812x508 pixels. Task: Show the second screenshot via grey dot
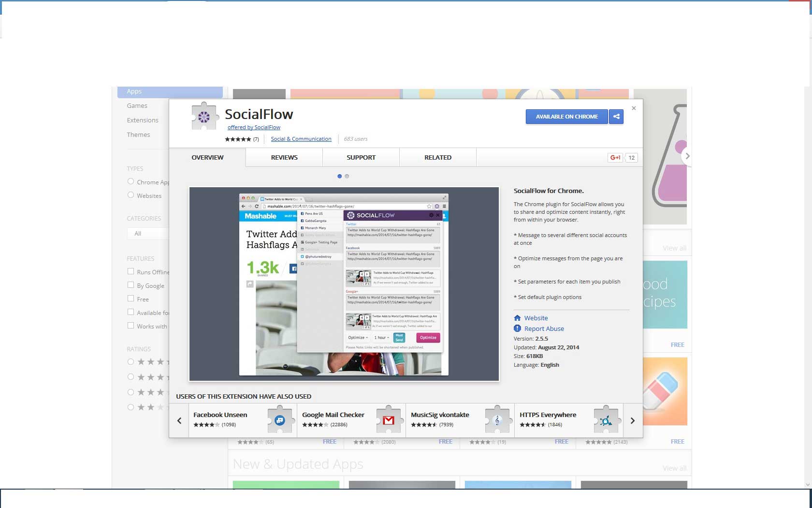click(347, 176)
